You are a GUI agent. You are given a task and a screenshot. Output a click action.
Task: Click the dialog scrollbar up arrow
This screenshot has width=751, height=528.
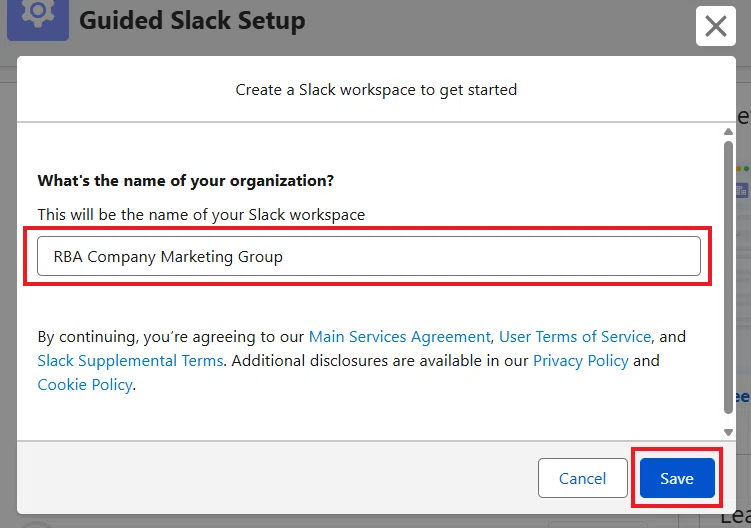728,132
